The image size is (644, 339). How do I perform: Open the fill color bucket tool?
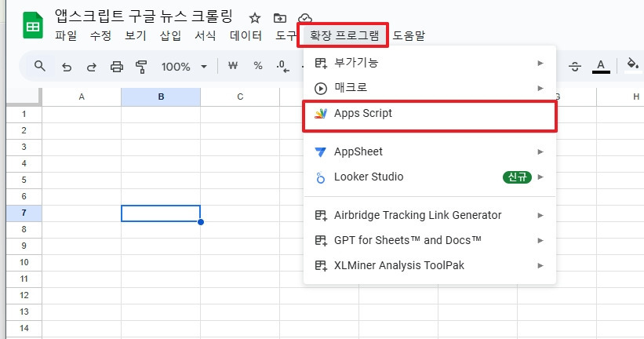[632, 65]
